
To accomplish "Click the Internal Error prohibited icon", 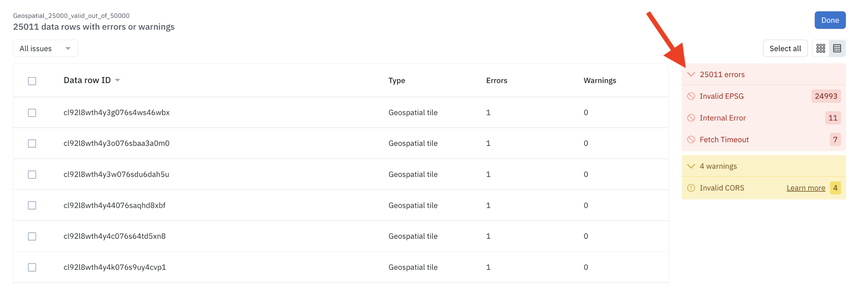I will pos(691,118).
